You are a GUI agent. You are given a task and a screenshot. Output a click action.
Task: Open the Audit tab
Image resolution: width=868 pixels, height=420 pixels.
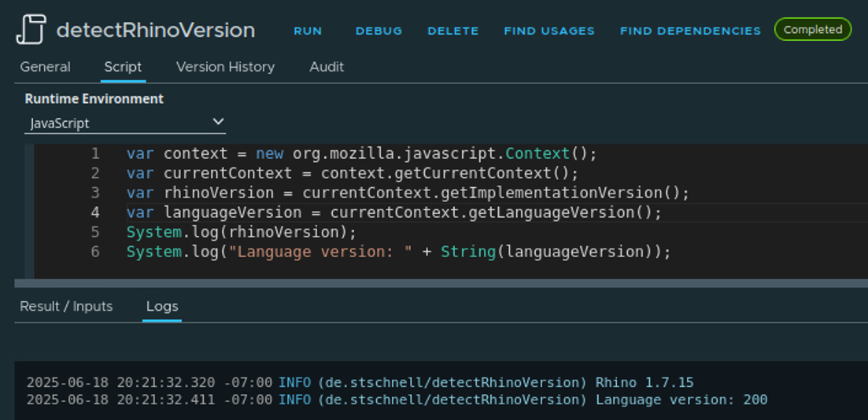[x=327, y=67]
